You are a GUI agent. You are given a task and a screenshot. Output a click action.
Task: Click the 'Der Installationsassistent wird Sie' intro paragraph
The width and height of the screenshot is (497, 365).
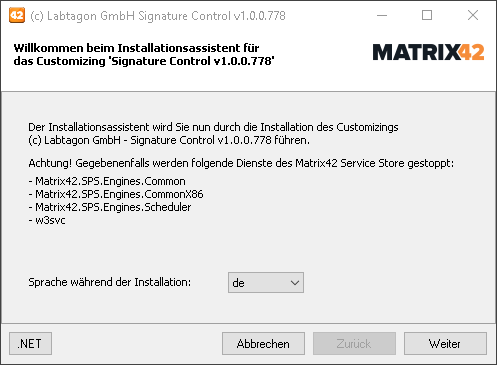click(213, 133)
